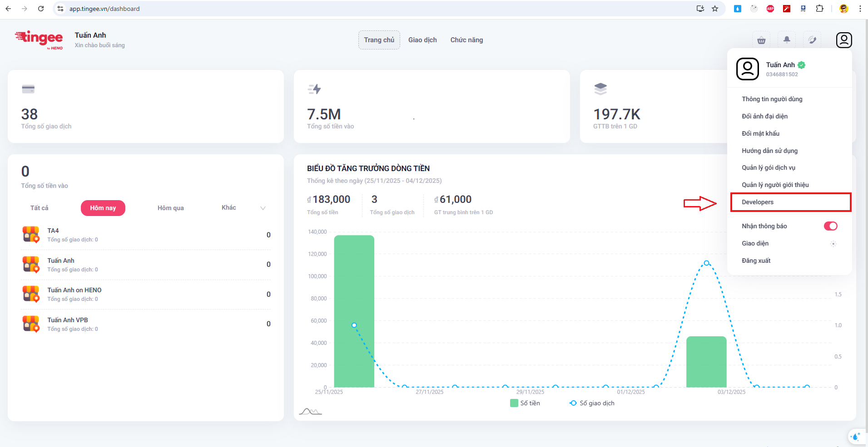Click the Đăng xuất logout link
The width and height of the screenshot is (868, 447).
click(x=756, y=260)
